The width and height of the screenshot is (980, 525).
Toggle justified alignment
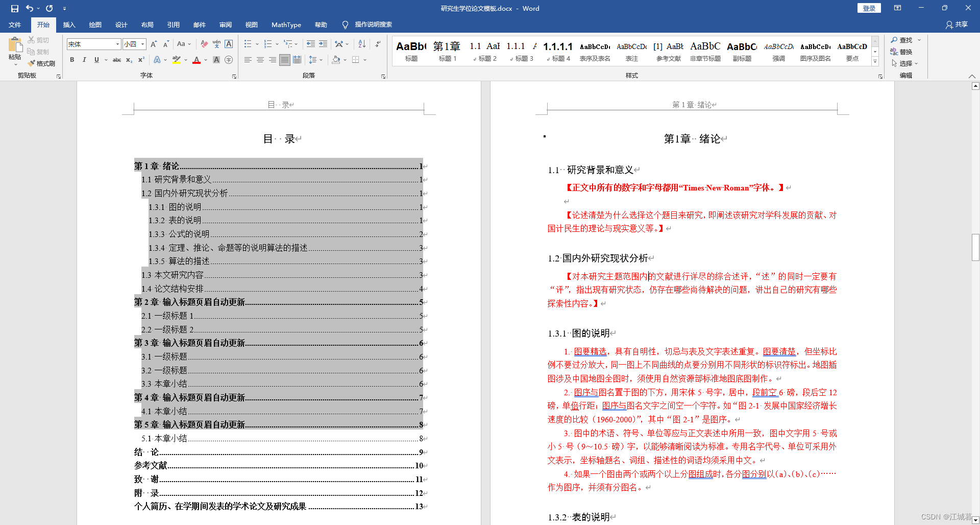pyautogui.click(x=285, y=60)
